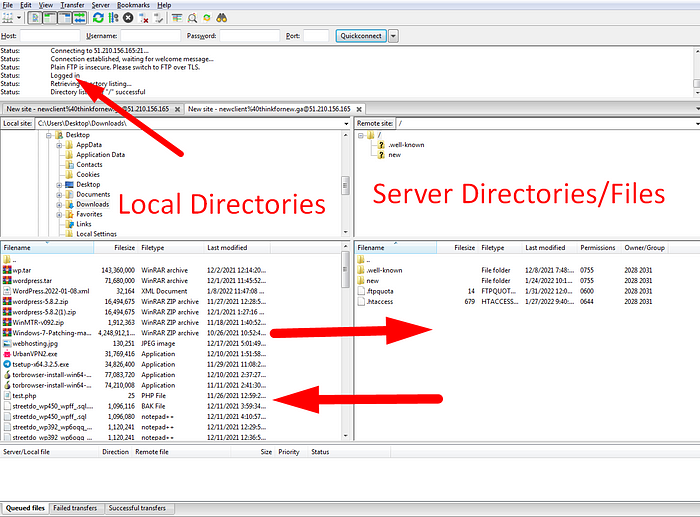Image resolution: width=700 pixels, height=517 pixels.
Task: Search for files with the binoculars icon
Action: [222, 18]
